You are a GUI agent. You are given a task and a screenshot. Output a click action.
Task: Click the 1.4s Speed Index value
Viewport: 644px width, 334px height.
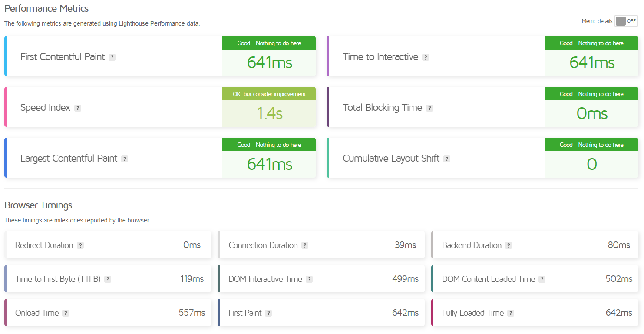pyautogui.click(x=270, y=114)
